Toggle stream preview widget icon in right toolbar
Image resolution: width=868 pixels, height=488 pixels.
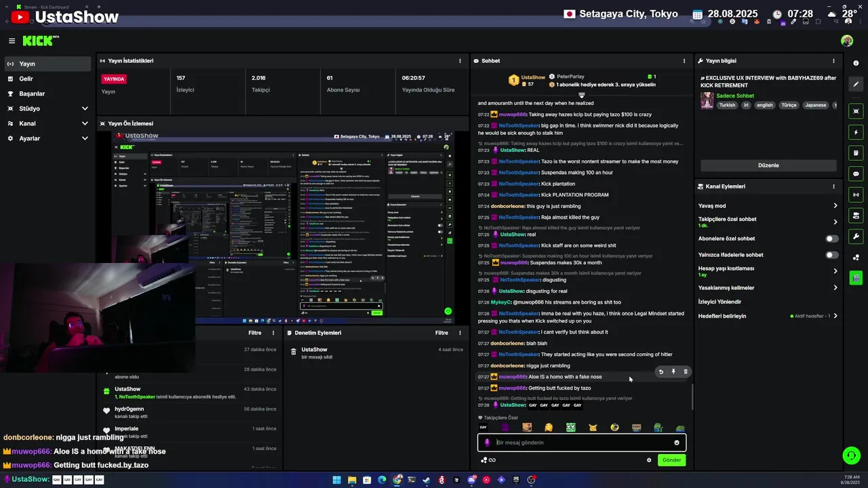click(856, 111)
